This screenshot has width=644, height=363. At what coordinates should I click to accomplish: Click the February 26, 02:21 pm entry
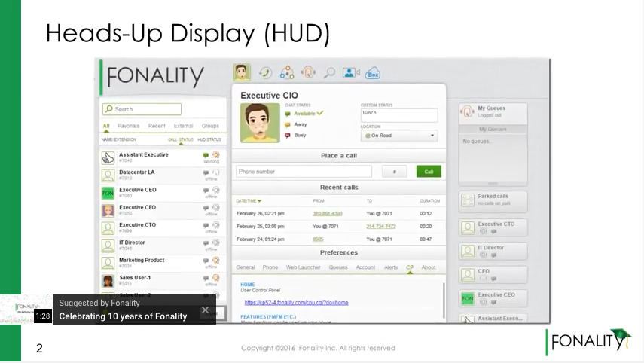pyautogui.click(x=261, y=214)
